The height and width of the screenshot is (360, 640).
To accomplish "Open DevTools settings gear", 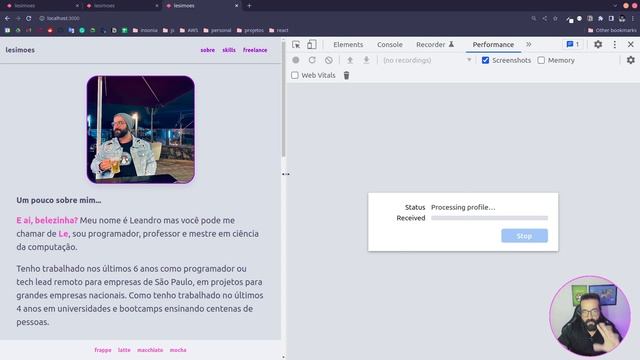I will (x=598, y=44).
